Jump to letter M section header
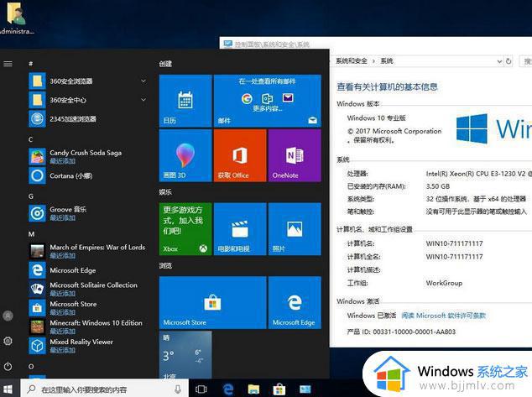532x397 pixels. coord(31,234)
